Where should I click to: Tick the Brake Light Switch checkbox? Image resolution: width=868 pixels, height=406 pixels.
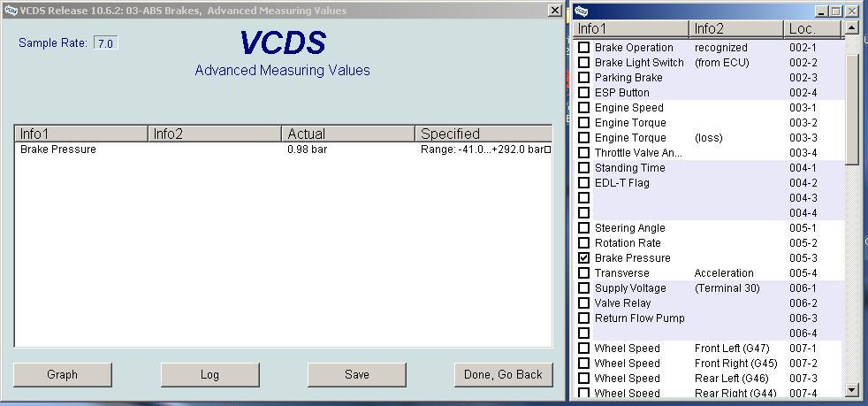click(583, 63)
